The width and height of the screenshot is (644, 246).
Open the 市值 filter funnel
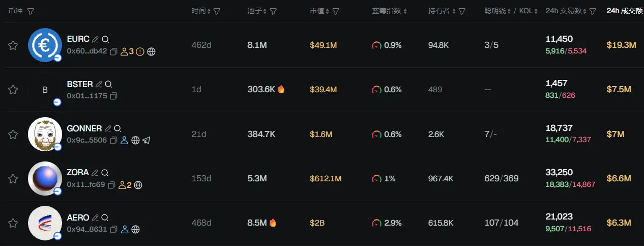336,11
